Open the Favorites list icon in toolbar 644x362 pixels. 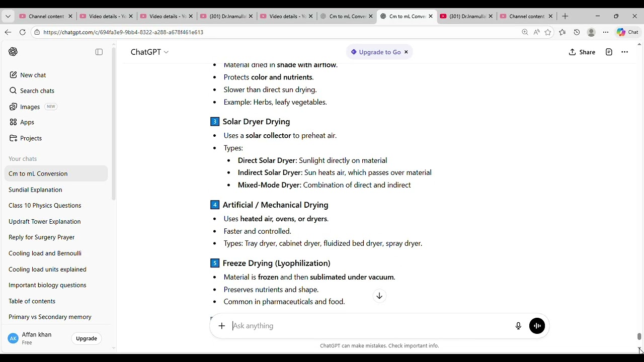pos(562,32)
